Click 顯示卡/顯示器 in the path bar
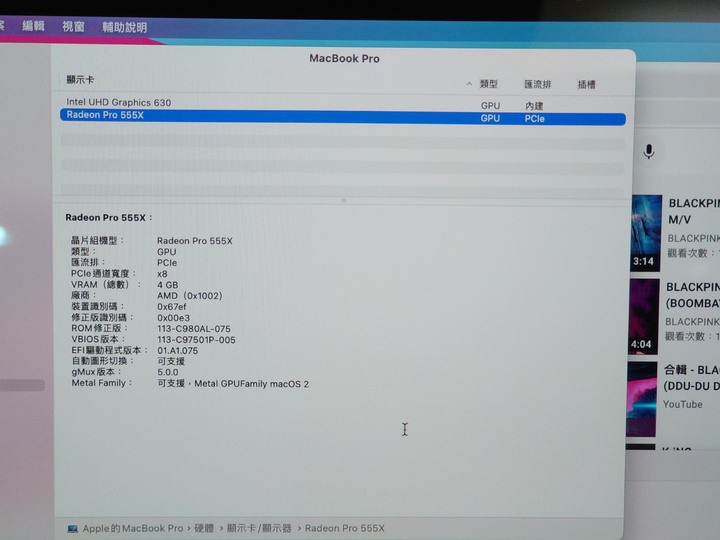720x540 pixels. [259, 529]
